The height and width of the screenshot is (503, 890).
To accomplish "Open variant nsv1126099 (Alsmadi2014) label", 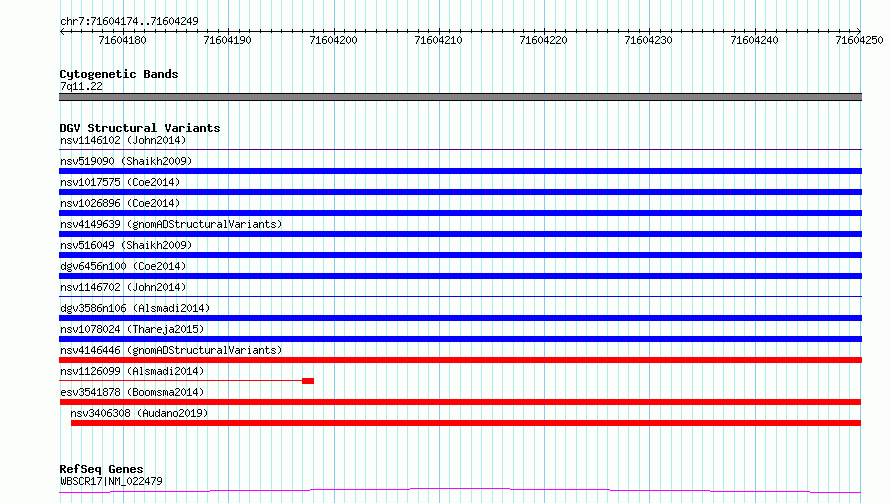I will 132,371.
